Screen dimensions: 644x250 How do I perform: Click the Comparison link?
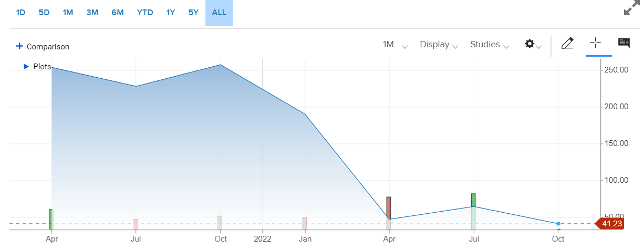point(48,47)
